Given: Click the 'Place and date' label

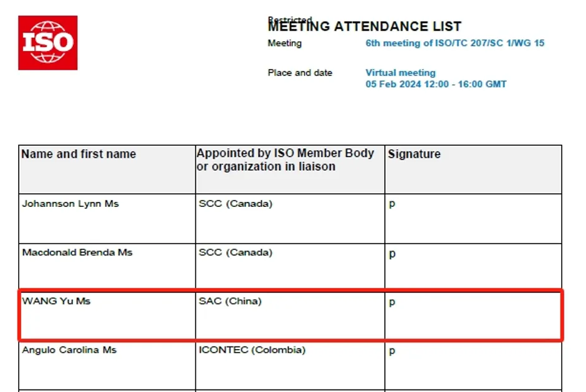Looking at the screenshot, I should click(300, 73).
